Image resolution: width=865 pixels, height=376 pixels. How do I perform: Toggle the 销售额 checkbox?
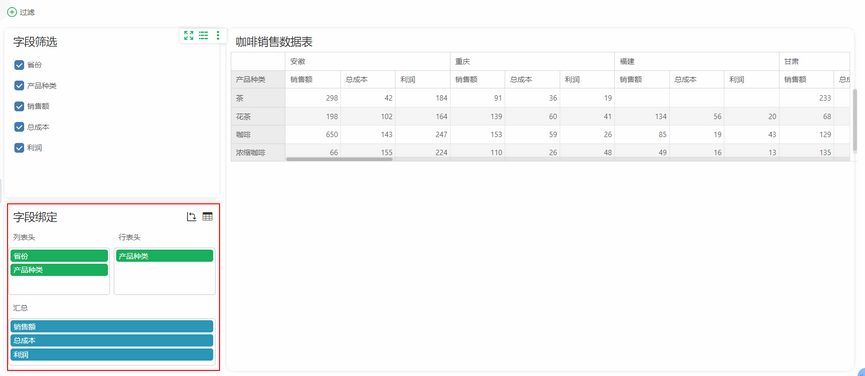pyautogui.click(x=19, y=106)
